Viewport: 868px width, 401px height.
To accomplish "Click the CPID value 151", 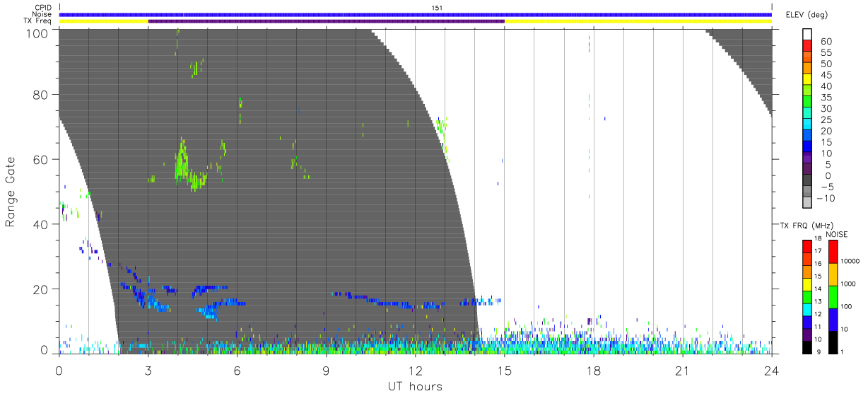I will tap(436, 8).
